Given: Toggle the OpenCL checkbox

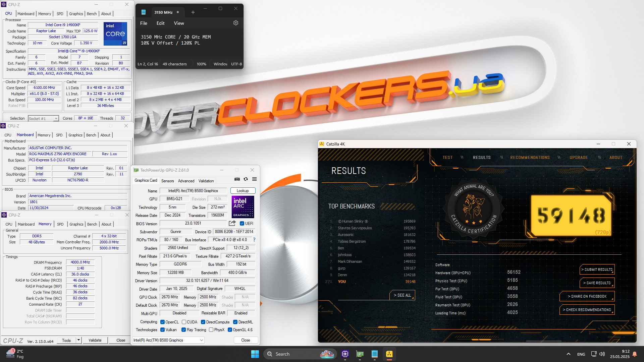Looking at the screenshot, I should pyautogui.click(x=162, y=322).
